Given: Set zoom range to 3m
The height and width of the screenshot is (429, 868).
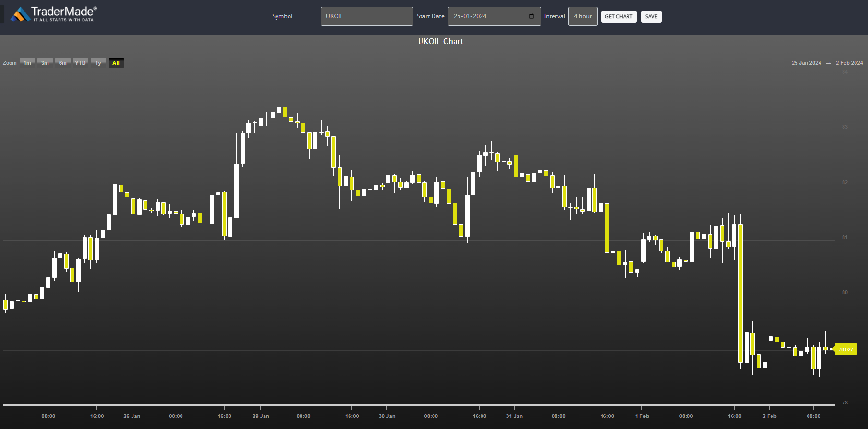Looking at the screenshot, I should click(x=45, y=63).
